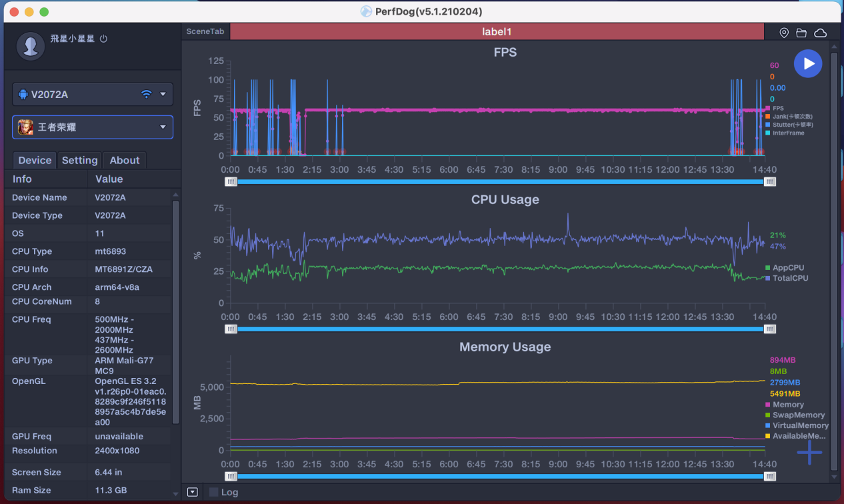Viewport: 844px width, 504px height.
Task: Click the power logout icon beside username
Action: click(x=103, y=39)
